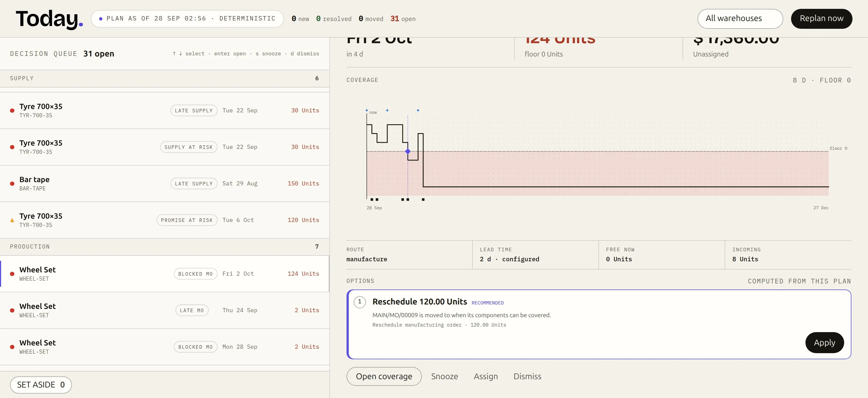
Task: Click the 0 new counter
Action: tap(300, 19)
